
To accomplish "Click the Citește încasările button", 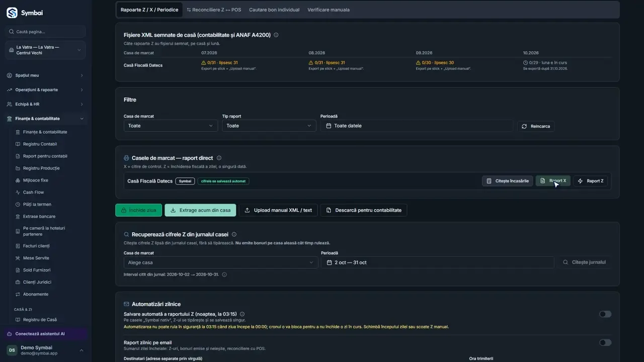I will click(x=507, y=181).
